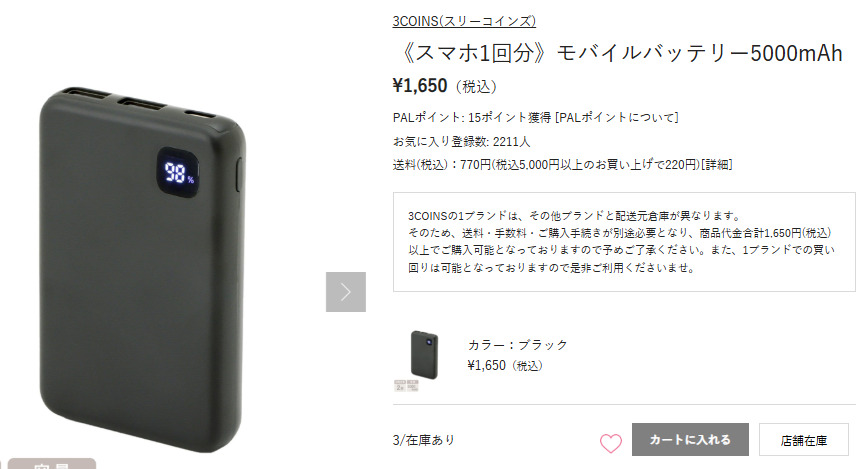Open the 店舗在庫 store stock button

pos(804,440)
